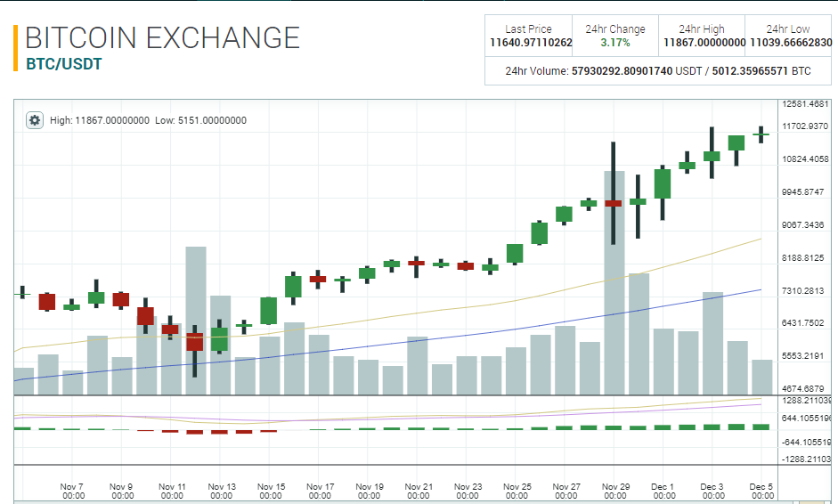Click the Nov 23 00:00 date label
Viewport: 838px width, 504px height.
[x=468, y=492]
